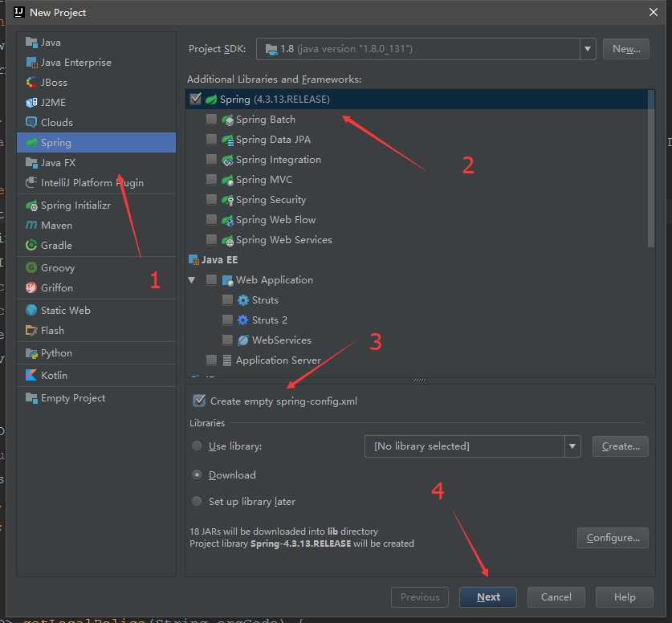Viewport: 672px width, 623px height.
Task: Enable the Spring Data JPA checkbox
Action: pyautogui.click(x=211, y=139)
